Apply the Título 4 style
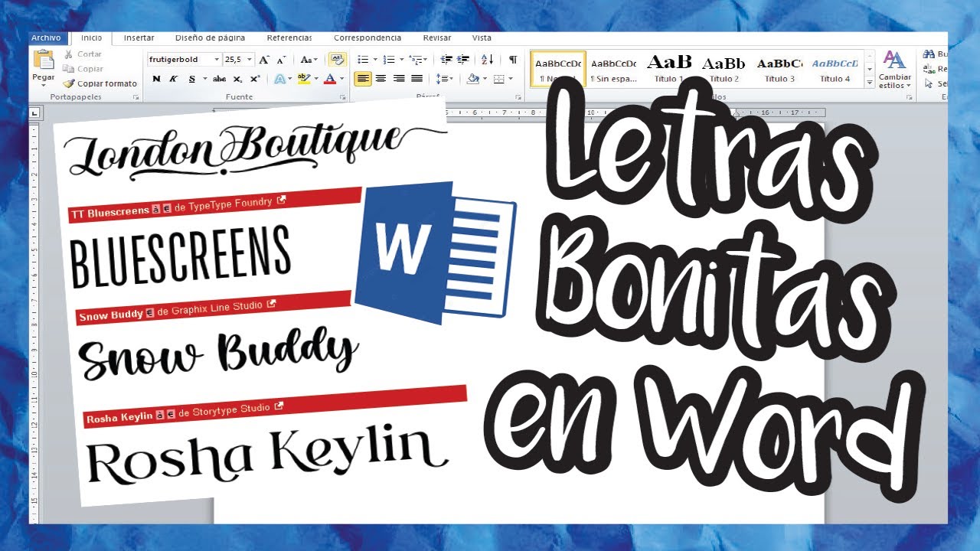Viewport: 980px width, 551px height. coord(835,68)
